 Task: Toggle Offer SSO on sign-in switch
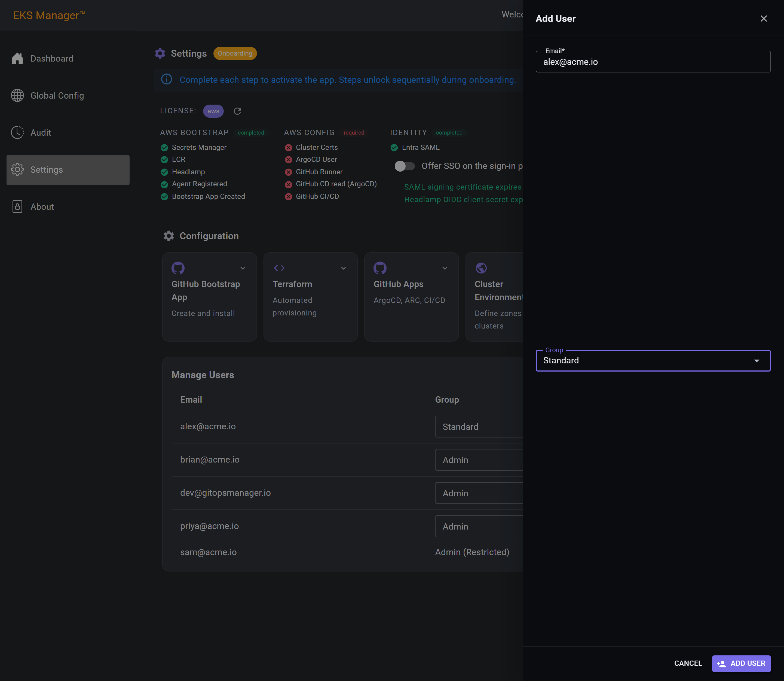click(x=405, y=166)
